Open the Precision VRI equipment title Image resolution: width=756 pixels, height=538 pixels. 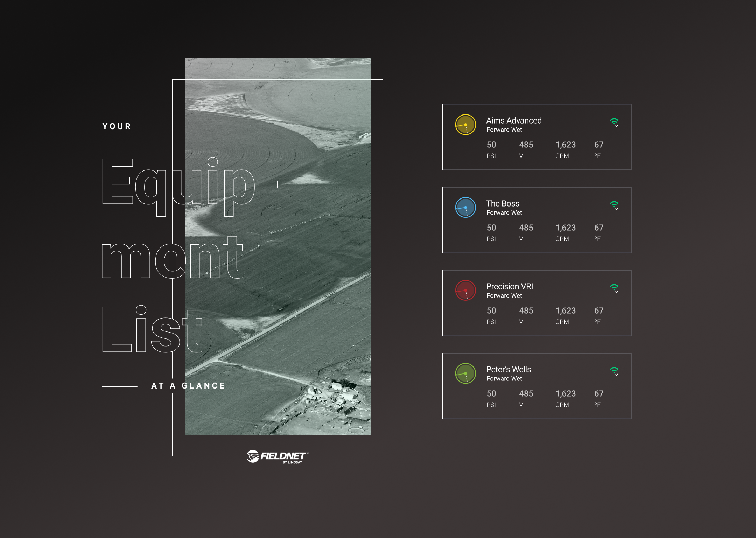(510, 286)
